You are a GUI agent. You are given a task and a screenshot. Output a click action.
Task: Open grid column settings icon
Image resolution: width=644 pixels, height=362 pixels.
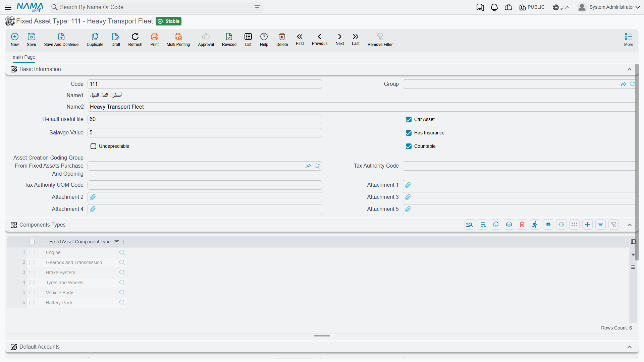tap(633, 242)
